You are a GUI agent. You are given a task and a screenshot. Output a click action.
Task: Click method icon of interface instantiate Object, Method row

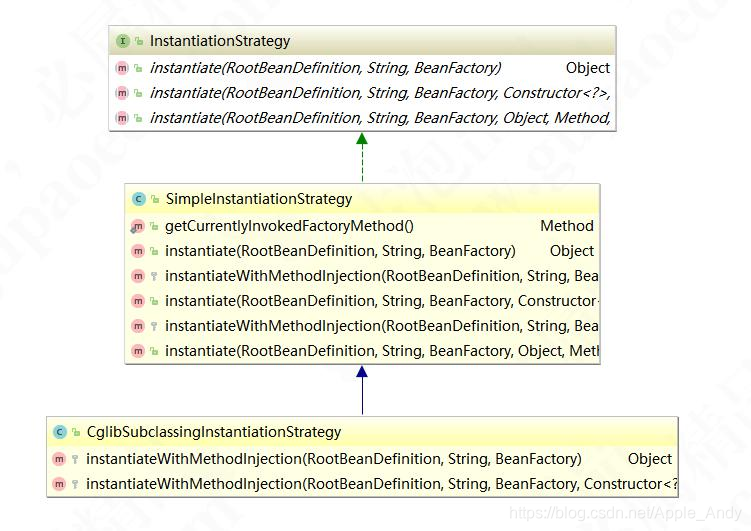click(122, 118)
